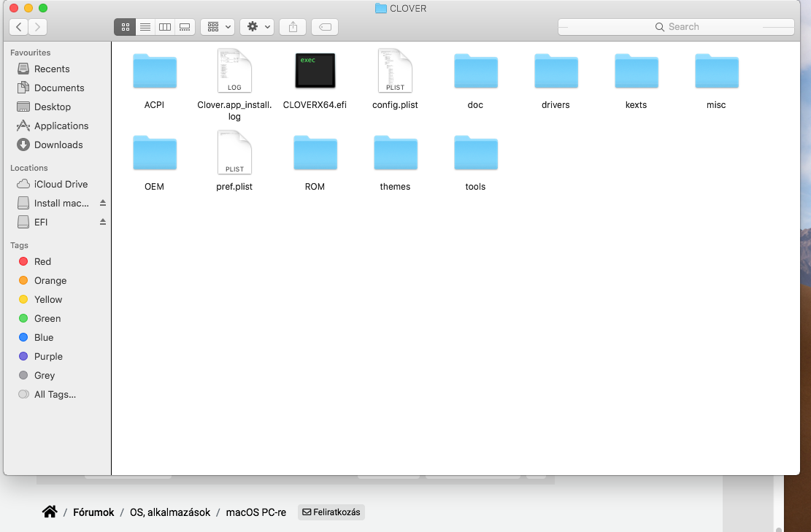The width and height of the screenshot is (811, 532).
Task: Open Applications in the sidebar
Action: (x=52, y=126)
